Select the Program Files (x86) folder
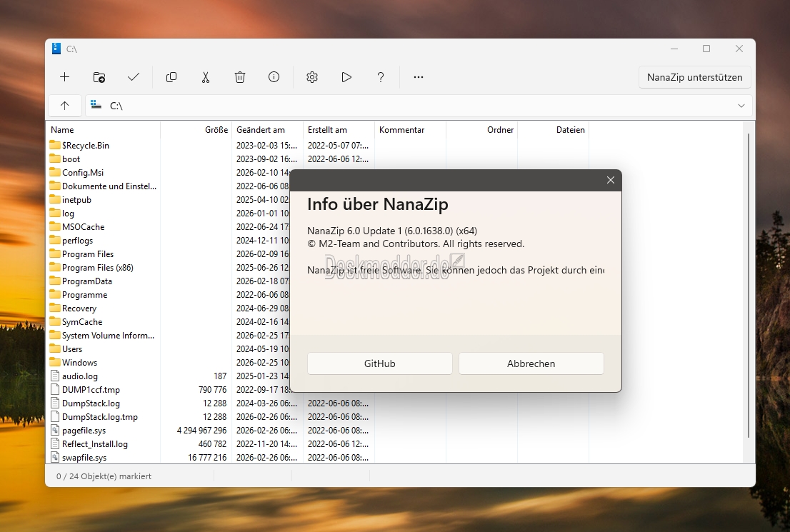This screenshot has width=790, height=532. 97,268
